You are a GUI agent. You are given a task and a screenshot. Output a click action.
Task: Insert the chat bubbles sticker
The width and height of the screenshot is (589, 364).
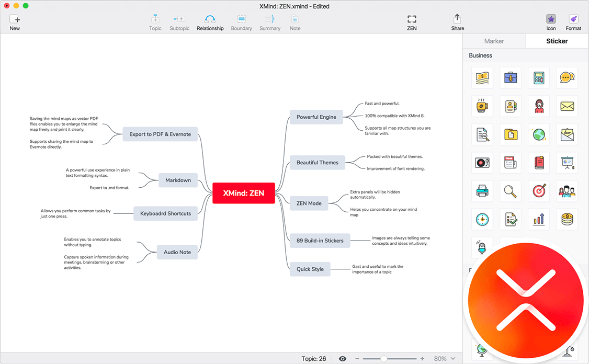click(567, 78)
